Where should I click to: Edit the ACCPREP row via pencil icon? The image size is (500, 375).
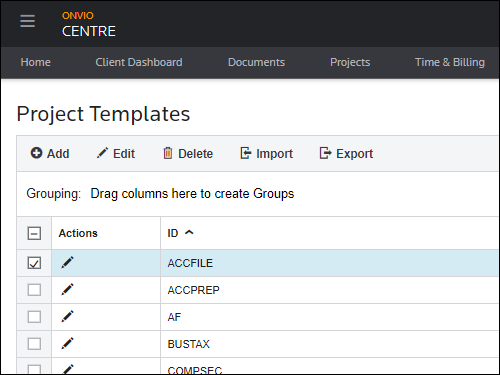[67, 289]
